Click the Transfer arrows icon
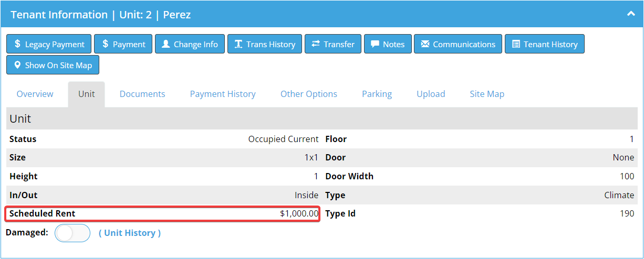 click(316, 44)
